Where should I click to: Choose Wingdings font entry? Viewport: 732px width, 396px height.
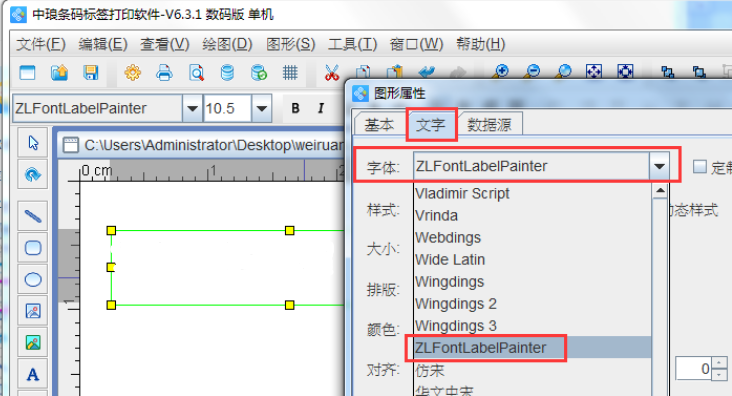(x=532, y=282)
